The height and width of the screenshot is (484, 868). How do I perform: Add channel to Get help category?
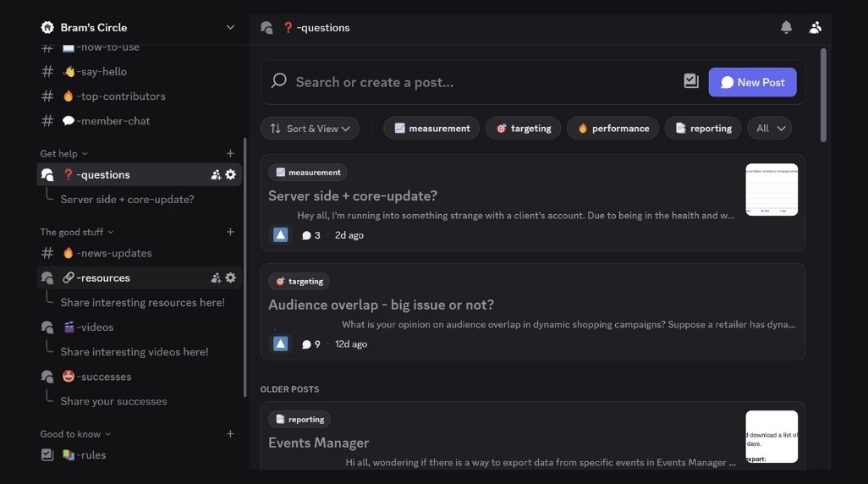click(230, 153)
